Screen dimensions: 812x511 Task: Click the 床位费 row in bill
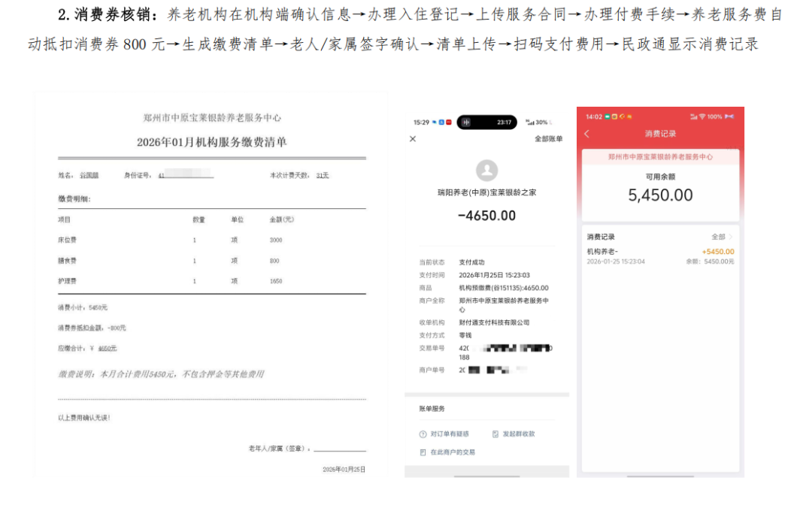tap(212, 240)
